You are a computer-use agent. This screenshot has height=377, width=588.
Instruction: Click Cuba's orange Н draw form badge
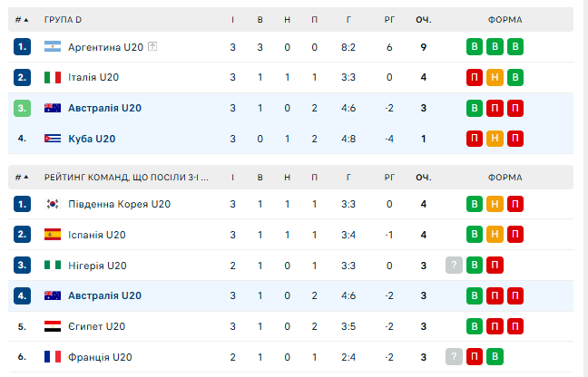point(495,139)
